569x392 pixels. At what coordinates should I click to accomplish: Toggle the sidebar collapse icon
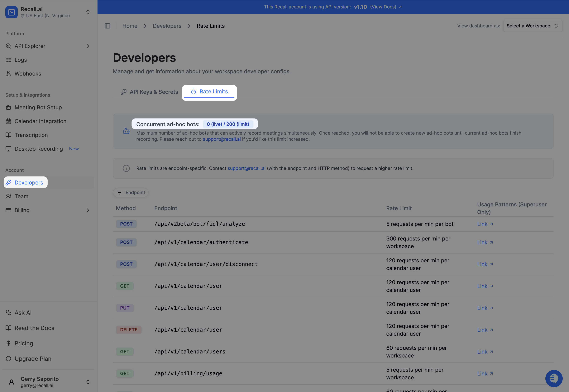point(108,26)
